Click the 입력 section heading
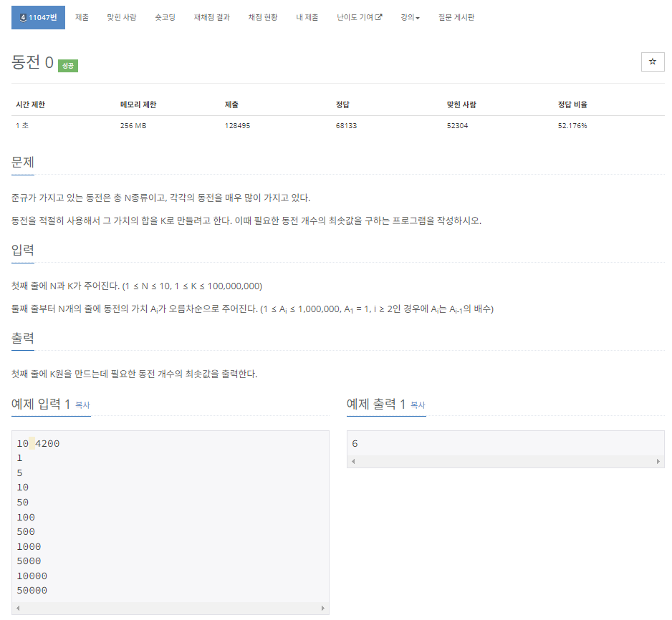The height and width of the screenshot is (620, 672). click(x=23, y=250)
